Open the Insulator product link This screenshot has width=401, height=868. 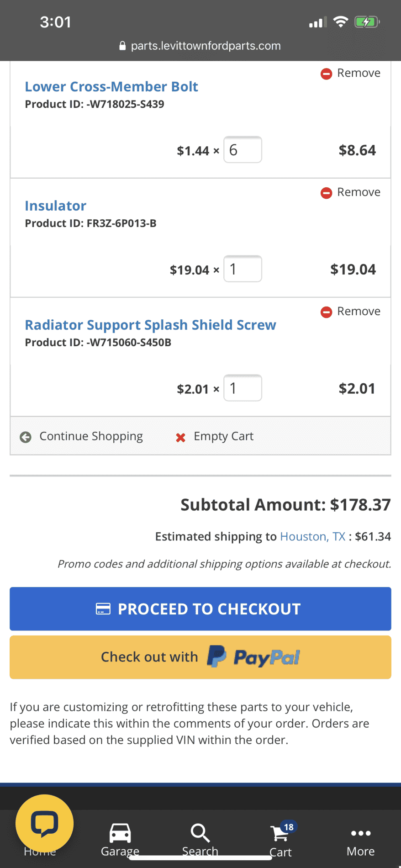(55, 206)
